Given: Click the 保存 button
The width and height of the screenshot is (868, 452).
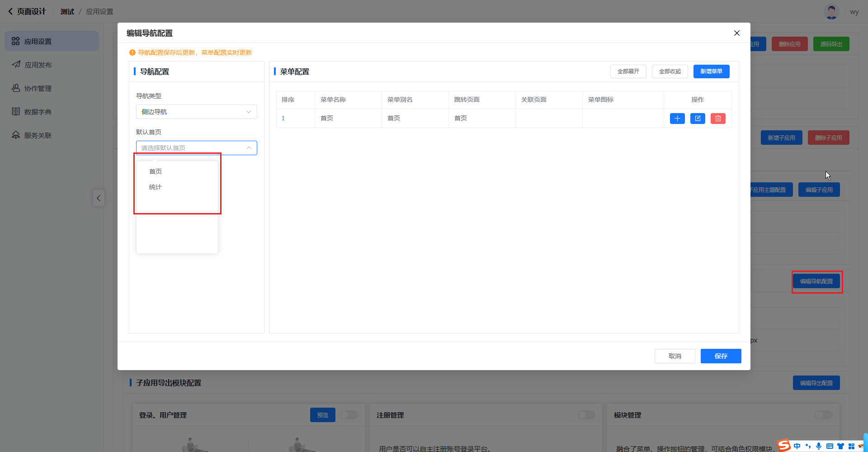Looking at the screenshot, I should coord(721,356).
